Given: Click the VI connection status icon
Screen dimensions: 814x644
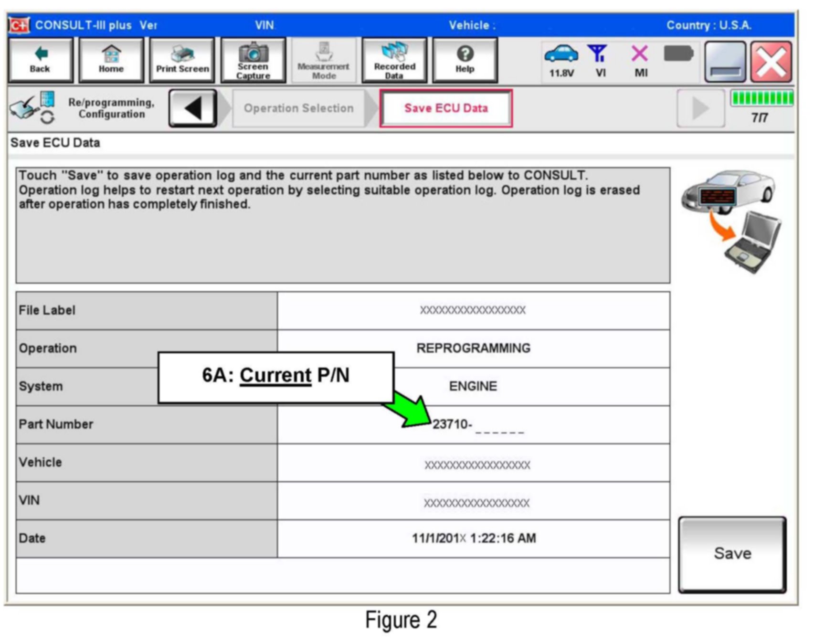Looking at the screenshot, I should tap(599, 61).
